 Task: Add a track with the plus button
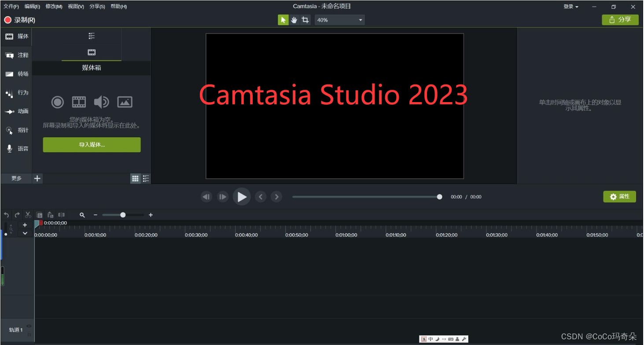[x=25, y=225]
